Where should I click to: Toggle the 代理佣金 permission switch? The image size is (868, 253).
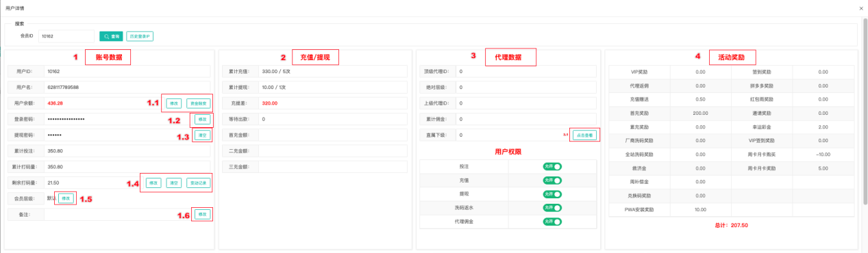pos(552,222)
